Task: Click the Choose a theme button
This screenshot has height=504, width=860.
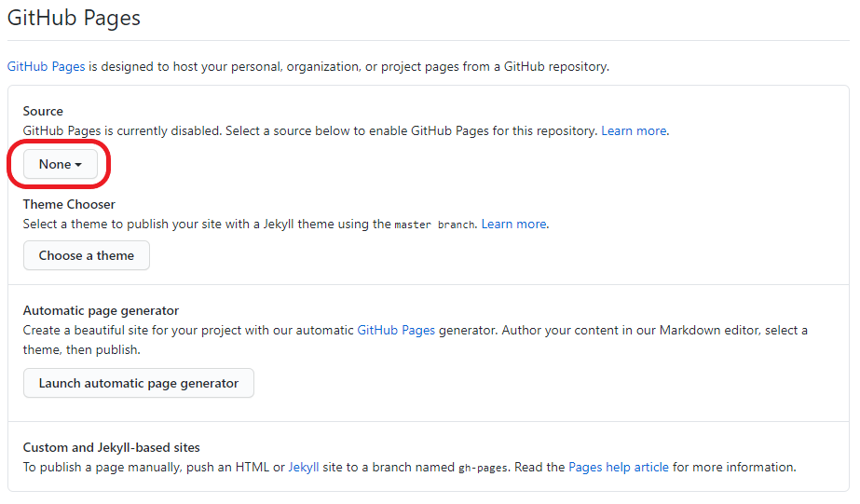Action: coord(86,255)
